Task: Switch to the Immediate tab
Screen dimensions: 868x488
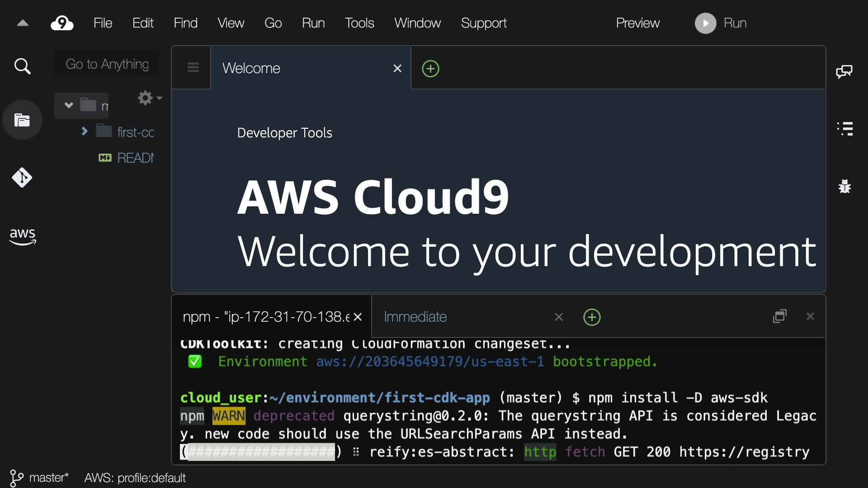Action: point(415,317)
